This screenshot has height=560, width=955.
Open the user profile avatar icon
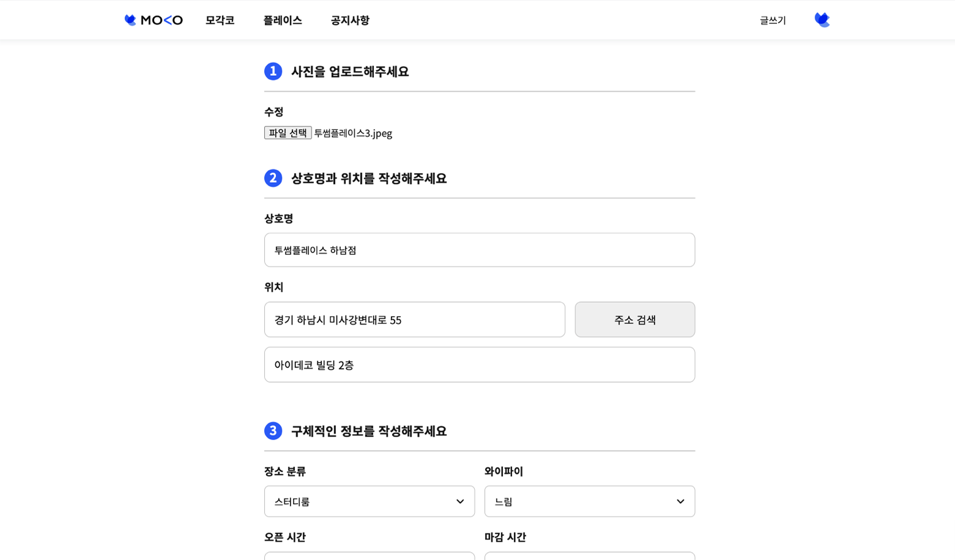(x=822, y=20)
